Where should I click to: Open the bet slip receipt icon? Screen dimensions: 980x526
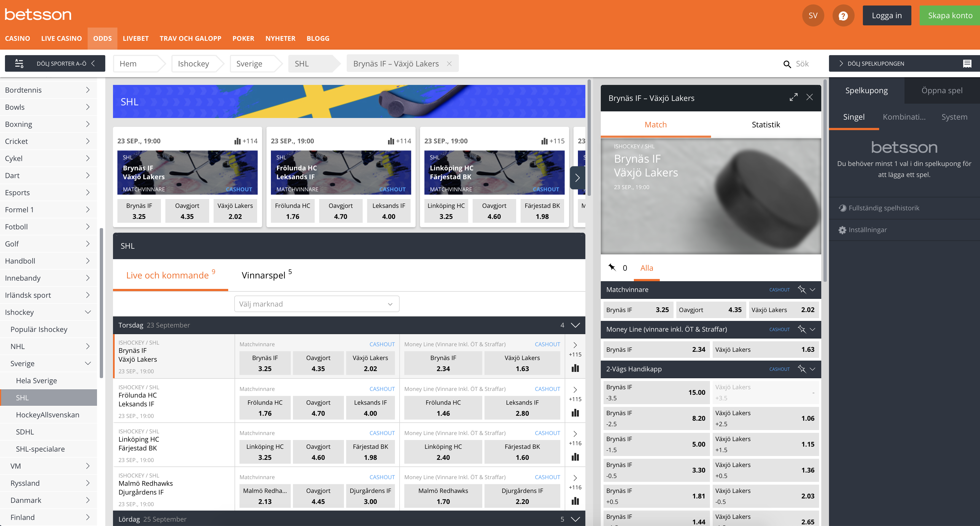click(967, 63)
